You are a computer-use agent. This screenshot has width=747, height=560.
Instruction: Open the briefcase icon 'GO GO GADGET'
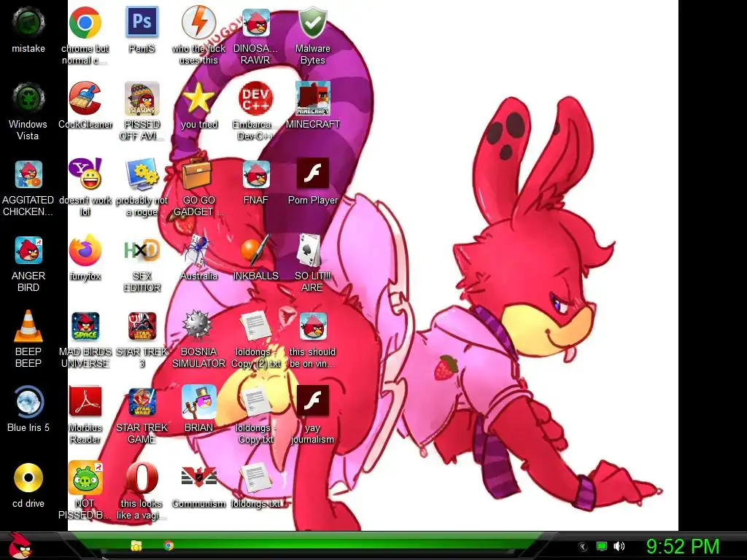(197, 174)
